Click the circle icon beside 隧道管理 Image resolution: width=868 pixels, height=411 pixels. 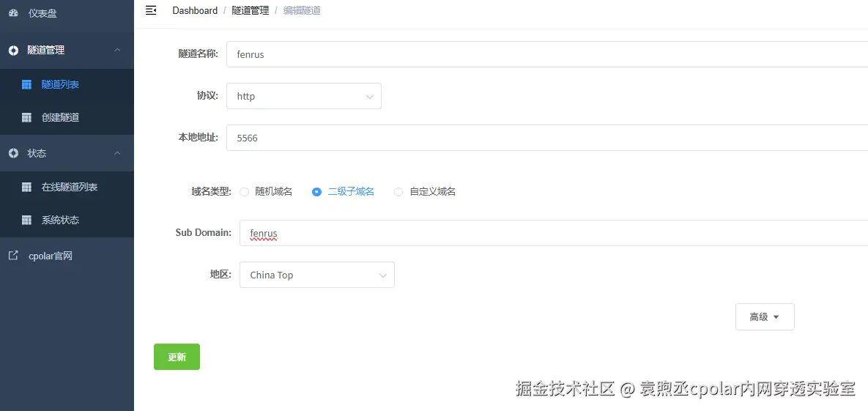point(13,51)
